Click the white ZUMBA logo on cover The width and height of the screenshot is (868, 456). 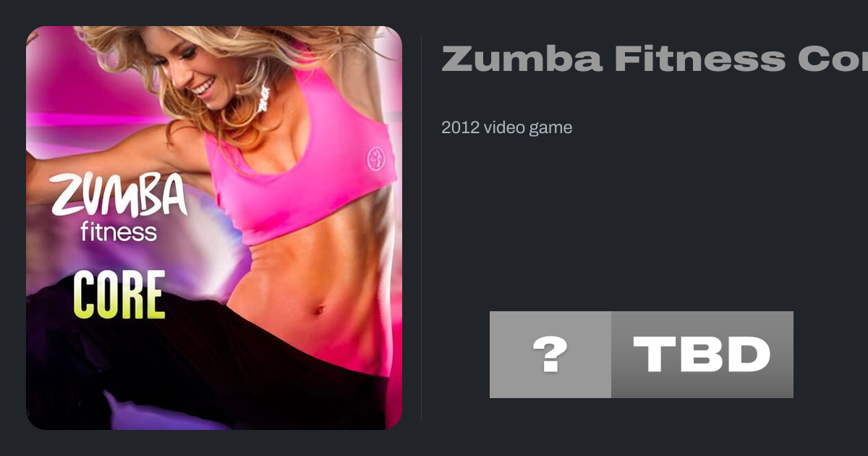(119, 196)
